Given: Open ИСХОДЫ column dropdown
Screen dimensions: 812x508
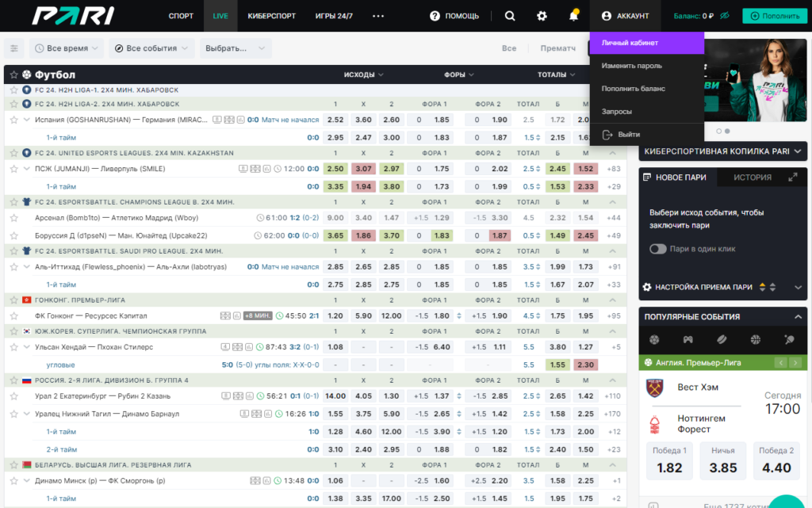Looking at the screenshot, I should [363, 75].
